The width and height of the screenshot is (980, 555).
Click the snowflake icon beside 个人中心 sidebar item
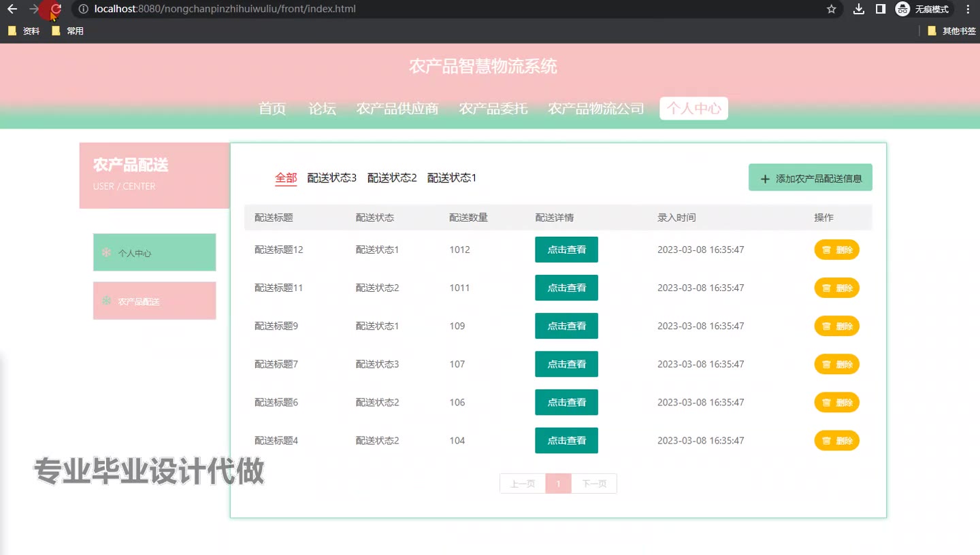106,252
